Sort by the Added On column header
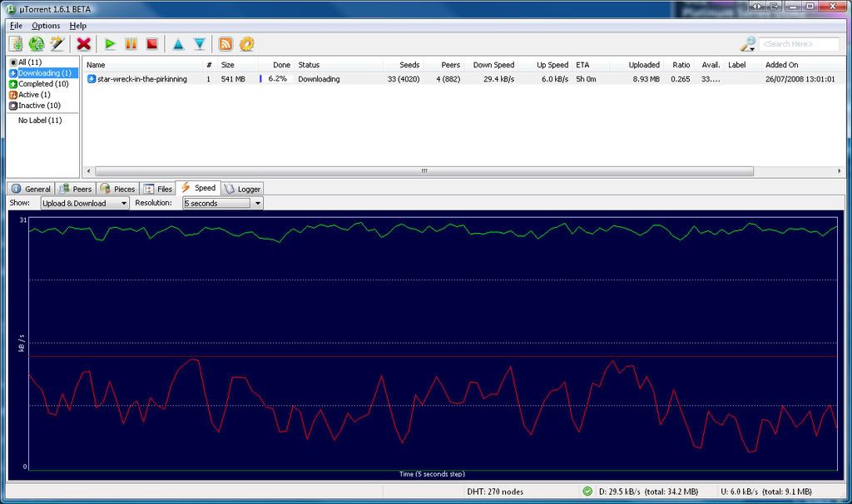The image size is (852, 504). [x=781, y=65]
